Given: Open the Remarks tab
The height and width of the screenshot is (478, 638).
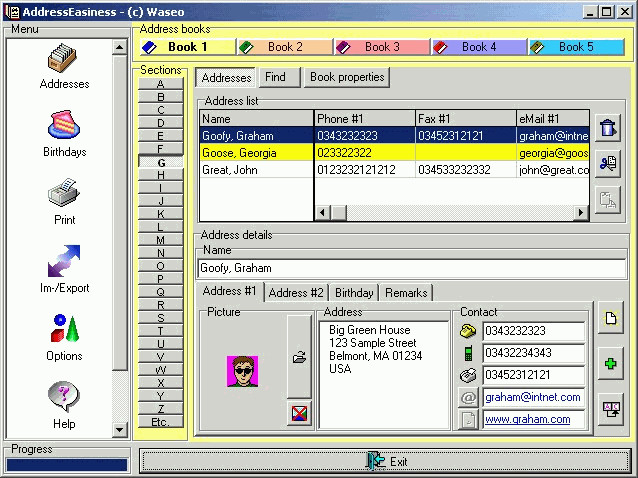Looking at the screenshot, I should click(x=406, y=292).
